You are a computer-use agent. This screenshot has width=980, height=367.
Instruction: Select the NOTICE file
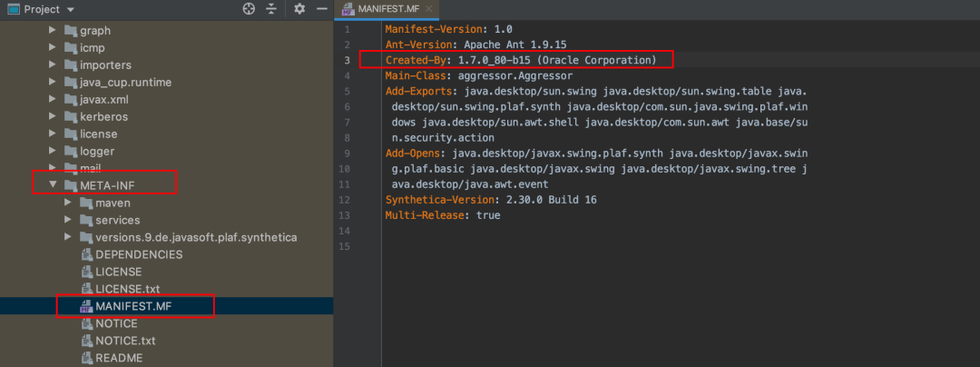coord(116,323)
